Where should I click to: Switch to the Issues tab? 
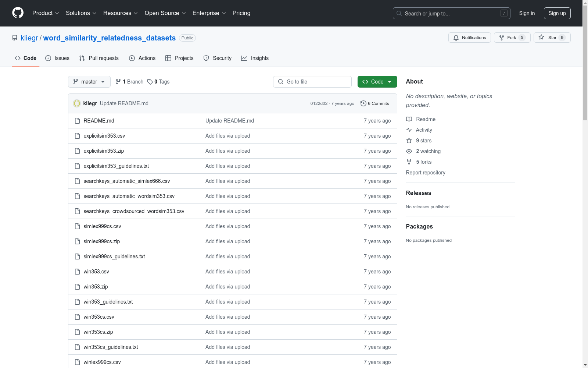57,58
